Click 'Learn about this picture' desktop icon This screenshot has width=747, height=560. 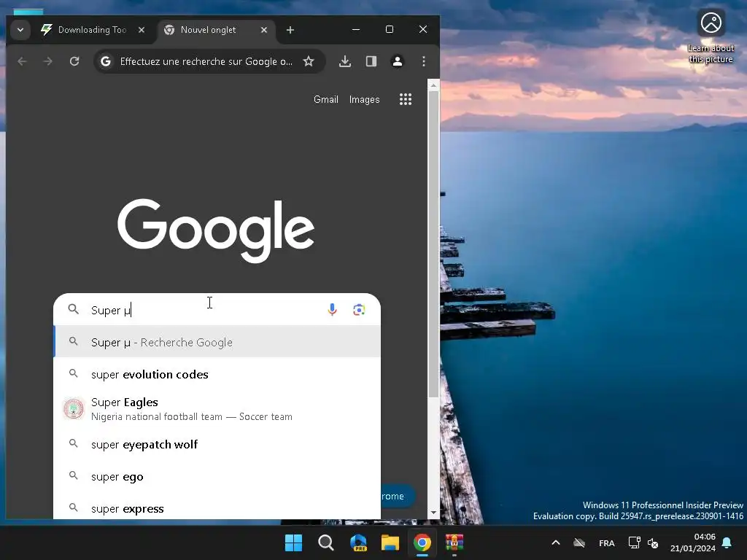pyautogui.click(x=711, y=36)
